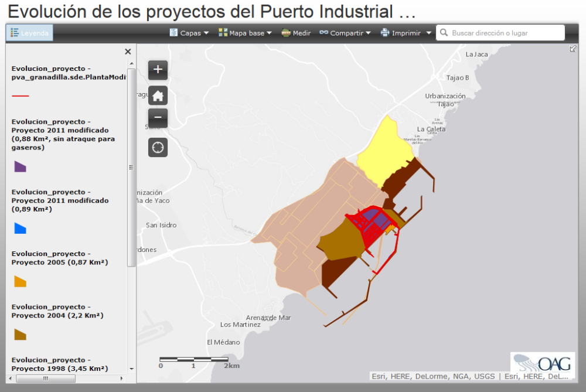Click the Mapa base grid icon
Image resolution: width=586 pixels, height=392 pixels.
click(x=223, y=33)
